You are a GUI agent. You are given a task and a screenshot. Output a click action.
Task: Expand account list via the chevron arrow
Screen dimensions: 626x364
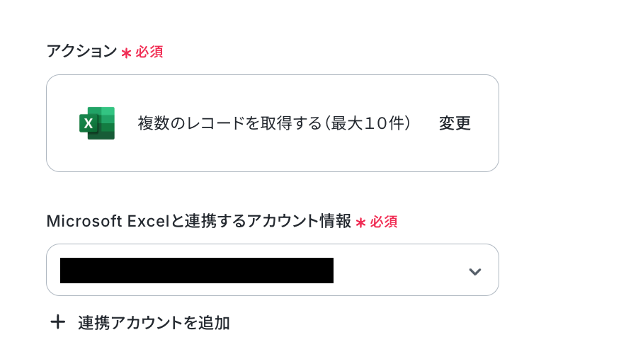pos(474,271)
